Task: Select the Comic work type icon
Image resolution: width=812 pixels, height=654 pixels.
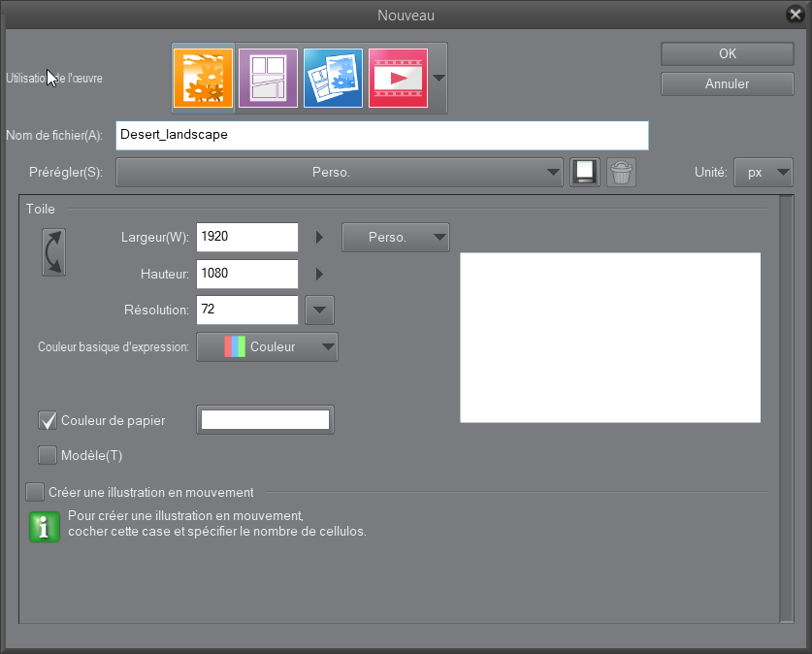Action: [268, 78]
